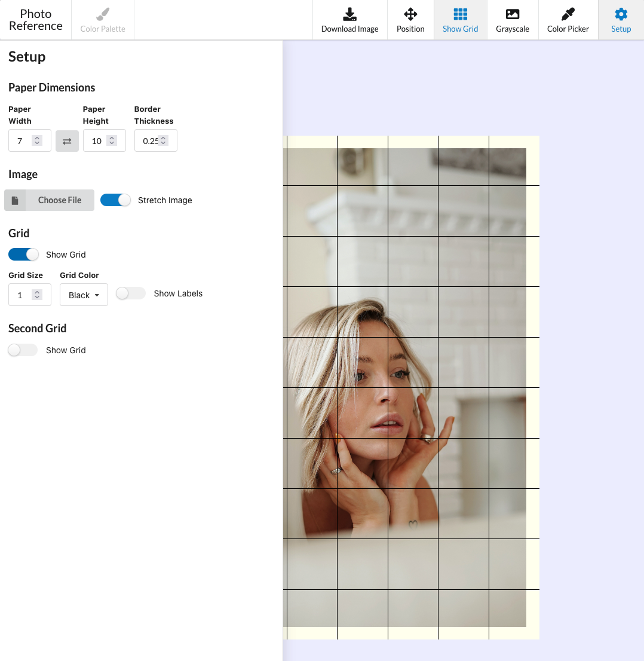Click the gridded reference photo preview

(412, 387)
